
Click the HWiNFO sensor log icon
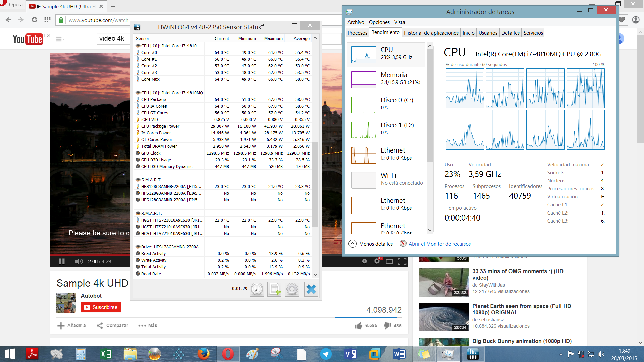coord(275,289)
